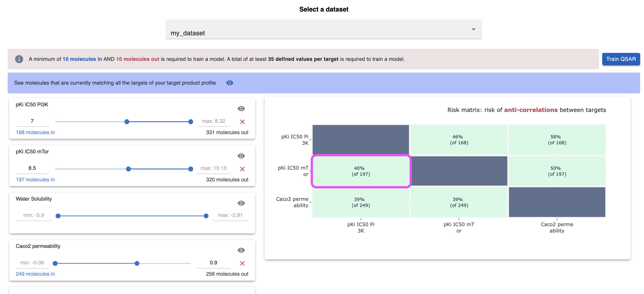Toggle visibility eye for pKi IC50 Pi3K
The image size is (644, 294).
241,108
